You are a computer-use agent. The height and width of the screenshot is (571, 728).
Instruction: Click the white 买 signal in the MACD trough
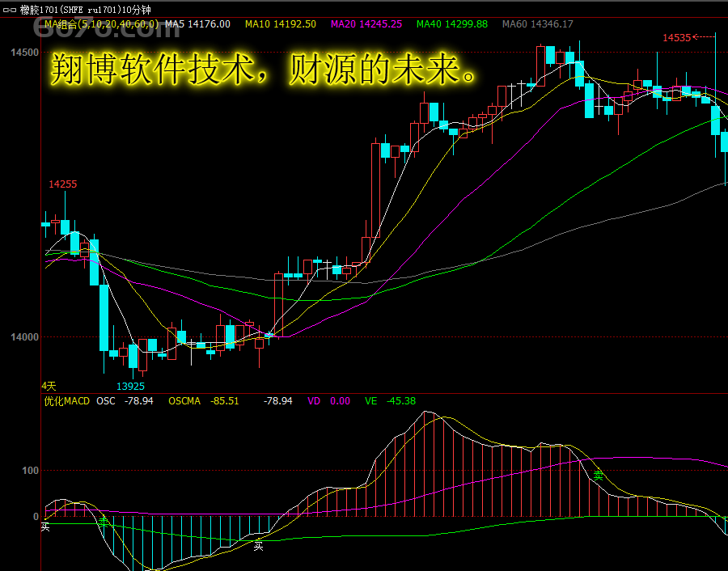pos(259,546)
